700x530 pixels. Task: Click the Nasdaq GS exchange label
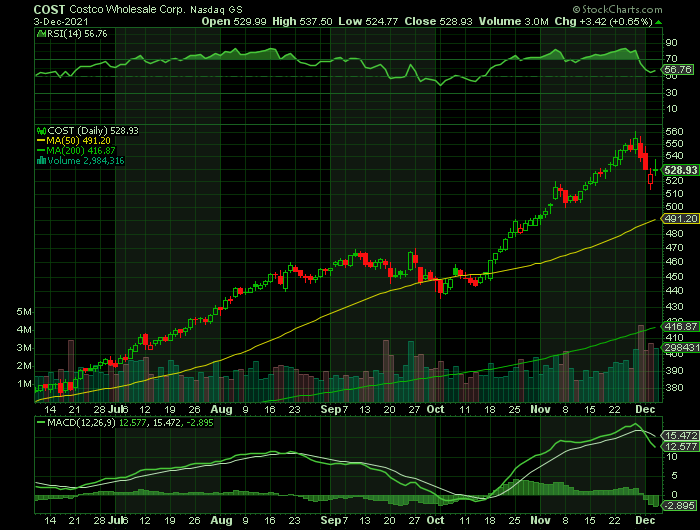point(217,9)
